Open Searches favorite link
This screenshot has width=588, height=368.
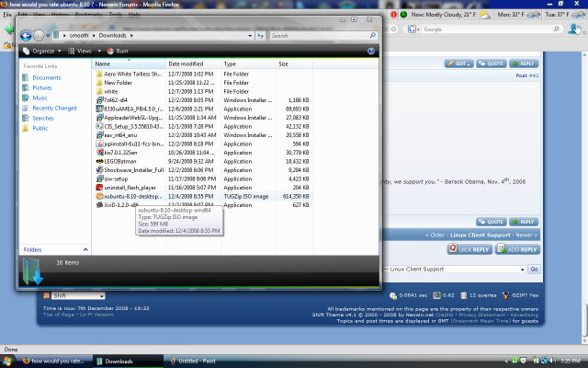coord(43,119)
